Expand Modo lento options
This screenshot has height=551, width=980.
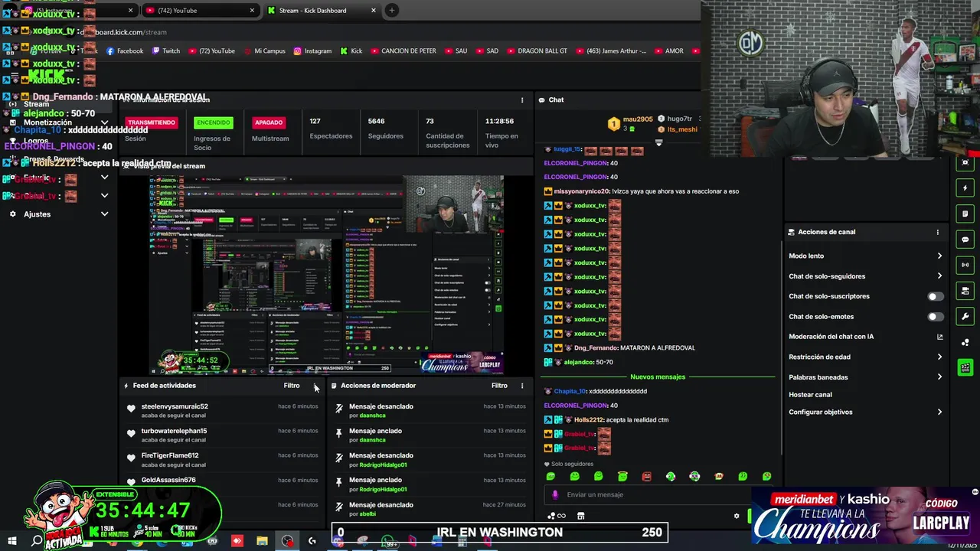(939, 256)
